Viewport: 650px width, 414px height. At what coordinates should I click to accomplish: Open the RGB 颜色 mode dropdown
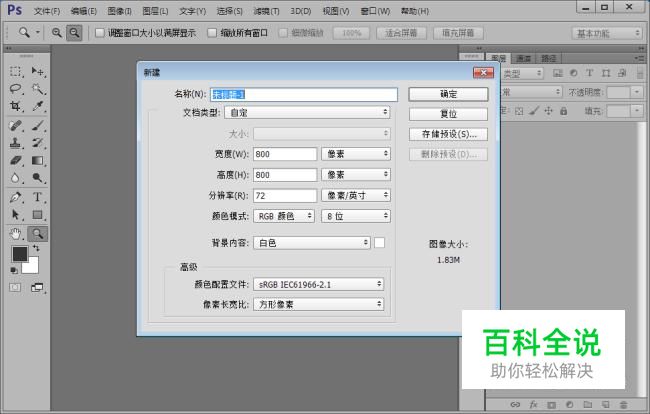[284, 216]
